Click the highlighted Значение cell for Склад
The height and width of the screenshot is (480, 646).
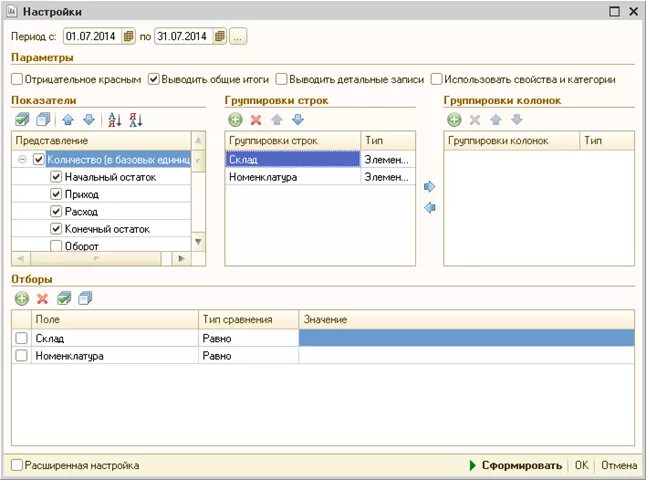(x=466, y=338)
